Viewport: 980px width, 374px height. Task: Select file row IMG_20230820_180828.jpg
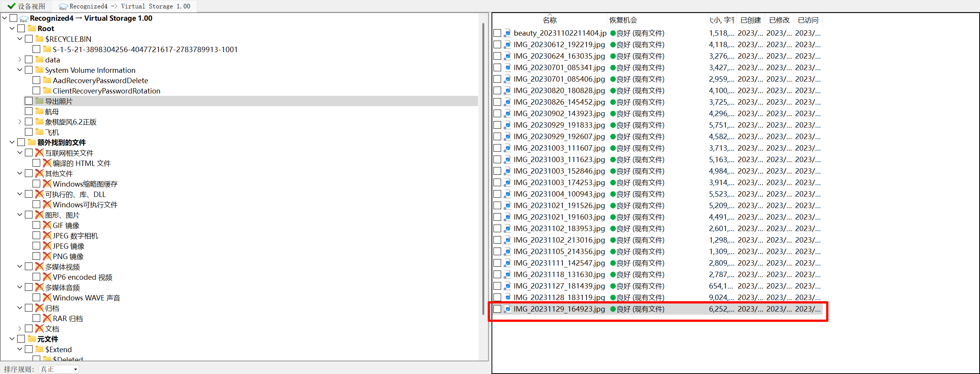(658, 91)
